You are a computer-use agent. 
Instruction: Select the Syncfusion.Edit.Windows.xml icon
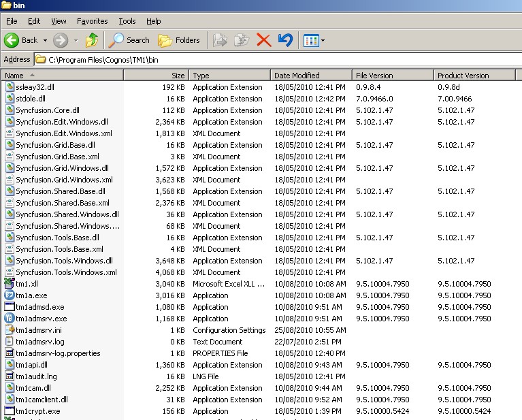pos(10,133)
